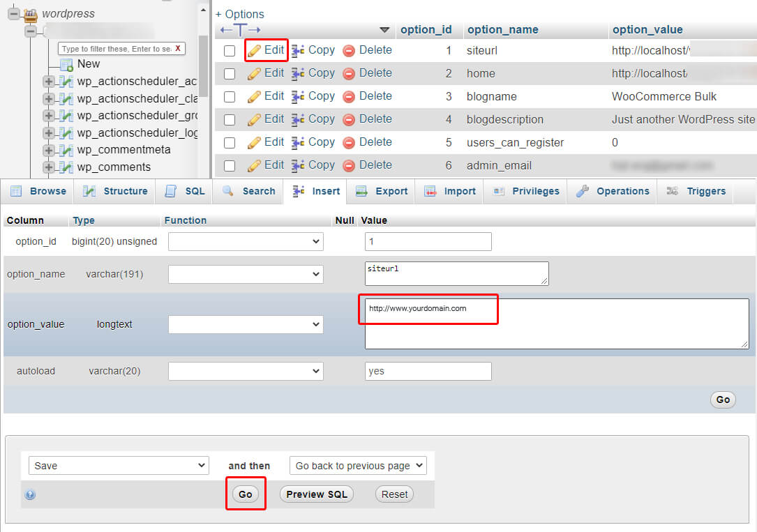Click the Edit pencil icon for siteurl row
The height and width of the screenshot is (532, 757).
[x=254, y=50]
